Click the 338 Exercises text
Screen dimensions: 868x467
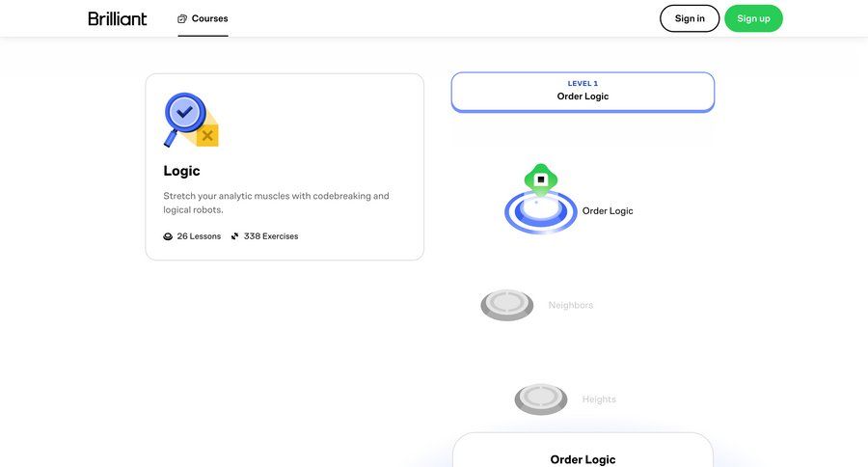tap(271, 236)
